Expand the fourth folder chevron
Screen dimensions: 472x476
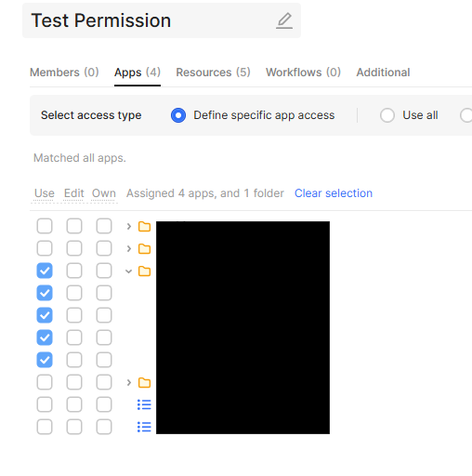pos(129,383)
